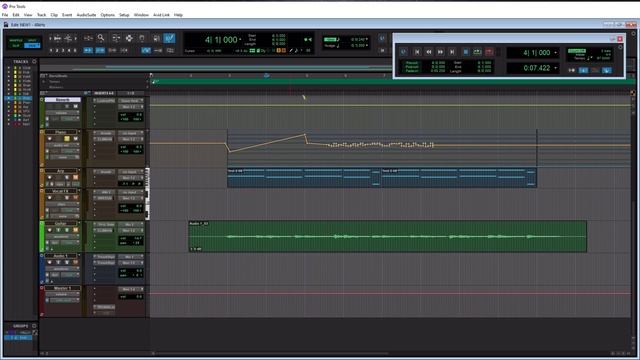The image size is (640, 360).
Task: Open the Avid Link menu
Action: pos(161,15)
